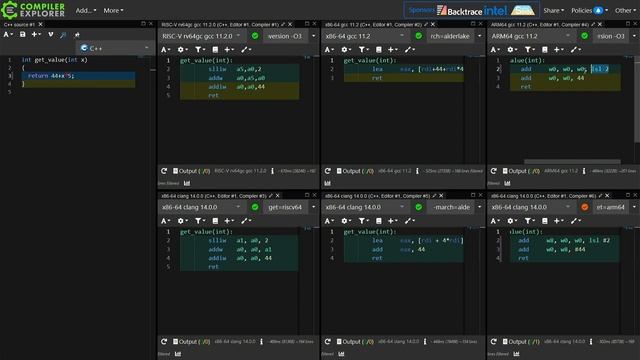Open font size menu in source editor

click(x=8, y=35)
